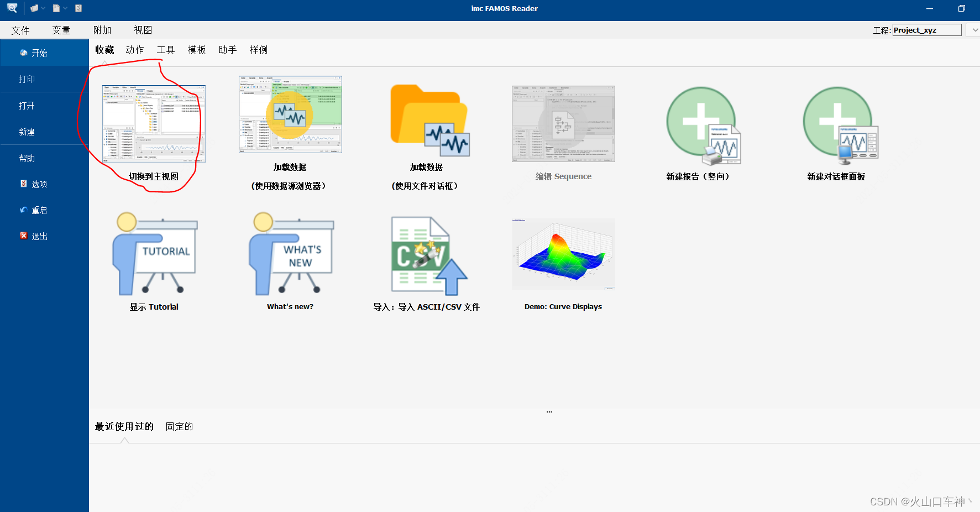Expand the open folder dropdown arrow

43,8
